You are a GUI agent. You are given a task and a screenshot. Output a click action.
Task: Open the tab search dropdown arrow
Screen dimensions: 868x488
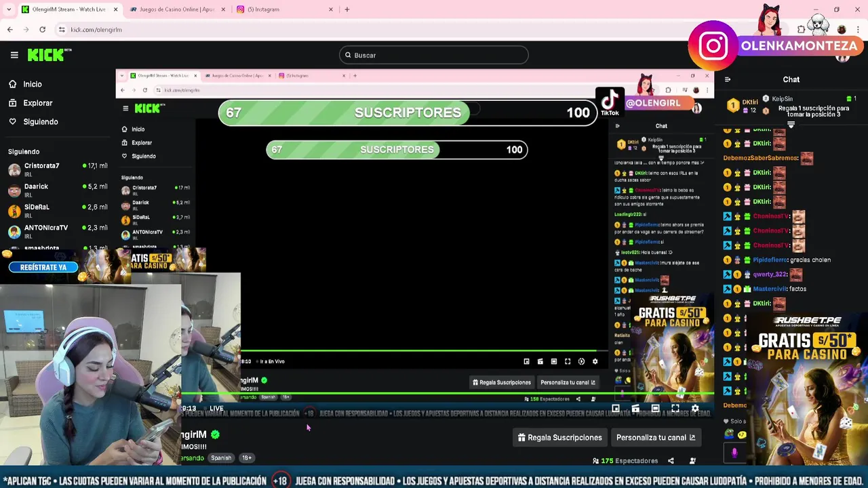click(x=9, y=9)
